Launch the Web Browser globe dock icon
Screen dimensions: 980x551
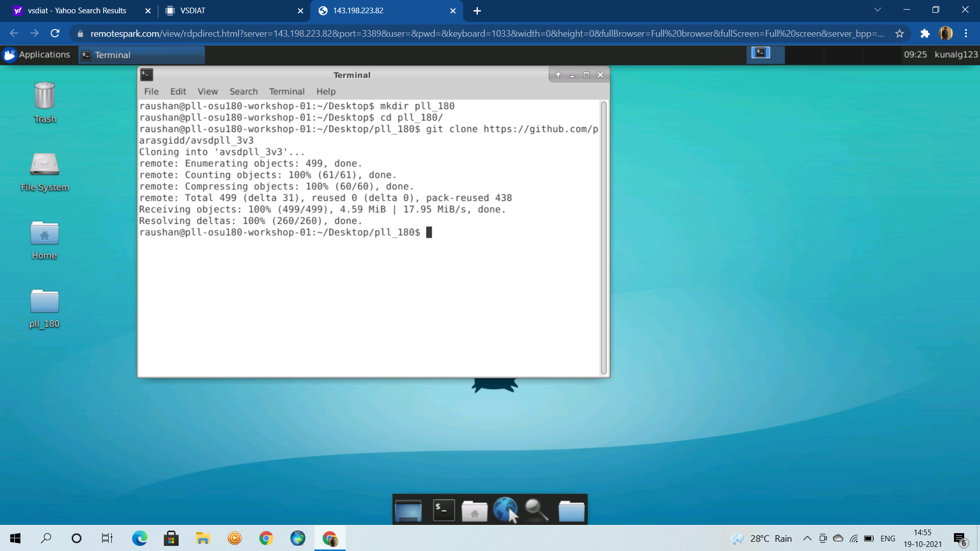(x=505, y=510)
